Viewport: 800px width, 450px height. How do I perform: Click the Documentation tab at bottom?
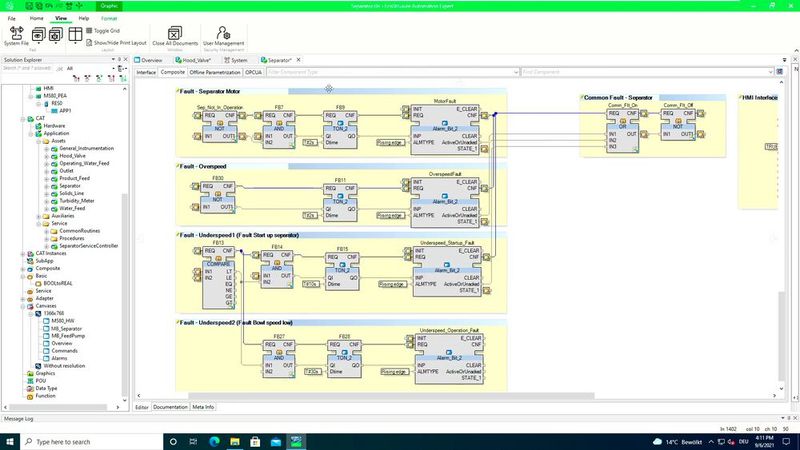tap(170, 407)
